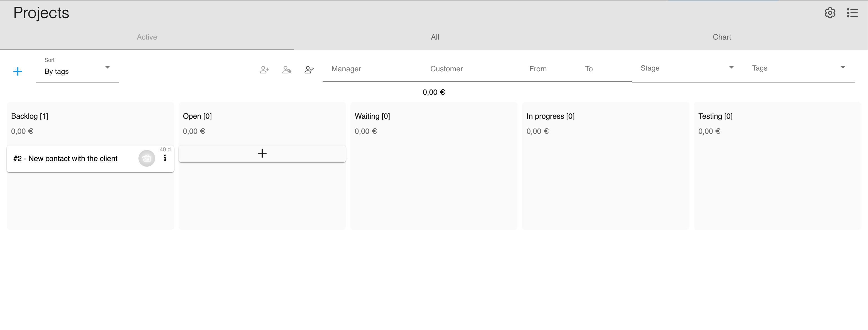Viewport: 868px width, 330px height.
Task: Add a card in Open column
Action: coord(262,153)
